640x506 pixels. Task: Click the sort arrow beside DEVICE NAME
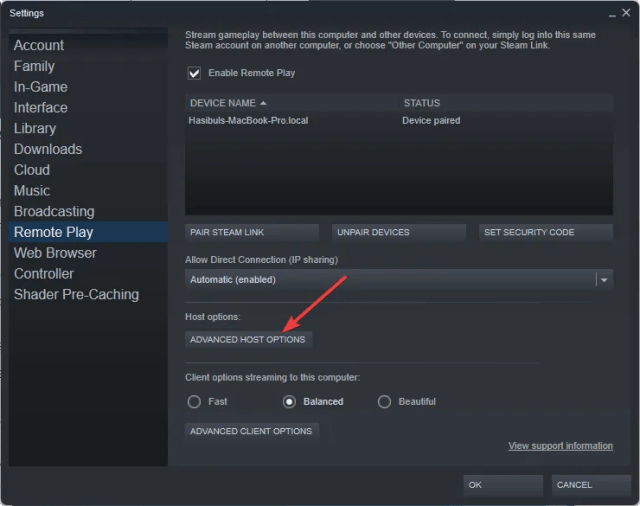(263, 103)
